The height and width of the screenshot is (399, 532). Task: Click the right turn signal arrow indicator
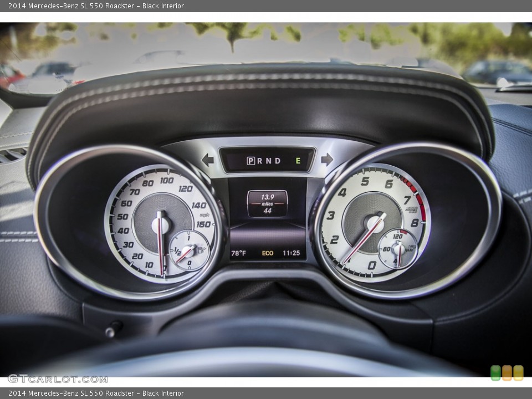pos(327,160)
